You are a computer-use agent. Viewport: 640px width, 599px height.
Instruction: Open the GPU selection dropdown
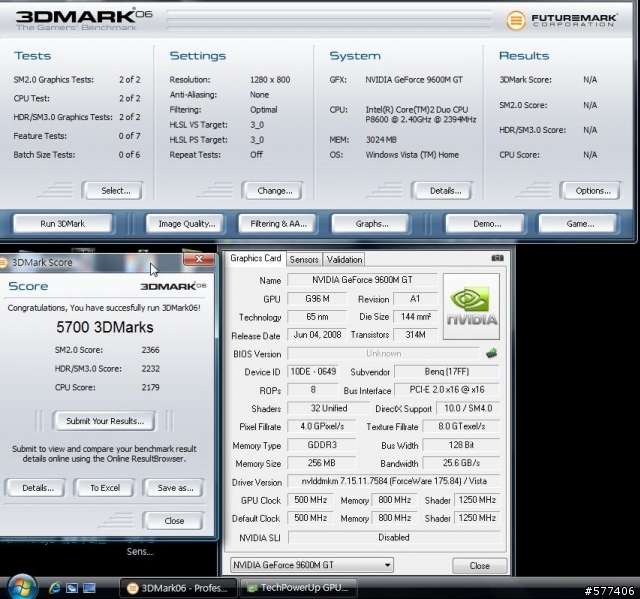coord(312,565)
